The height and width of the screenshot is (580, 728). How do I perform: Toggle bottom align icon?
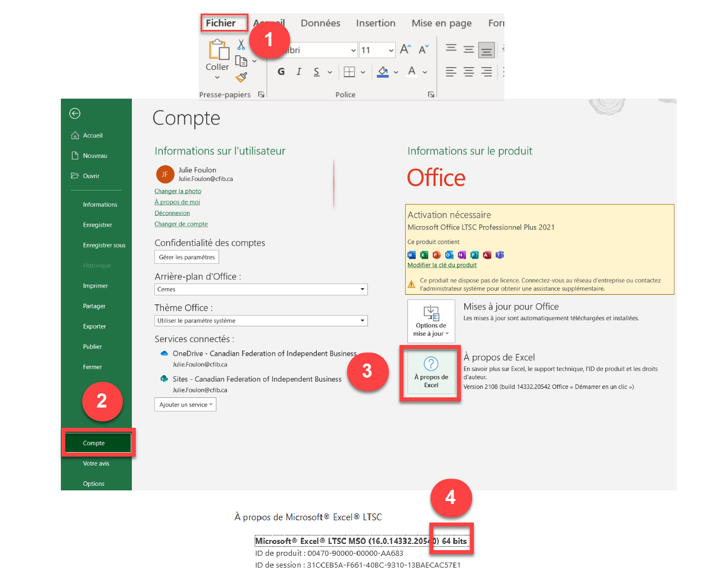pos(486,50)
